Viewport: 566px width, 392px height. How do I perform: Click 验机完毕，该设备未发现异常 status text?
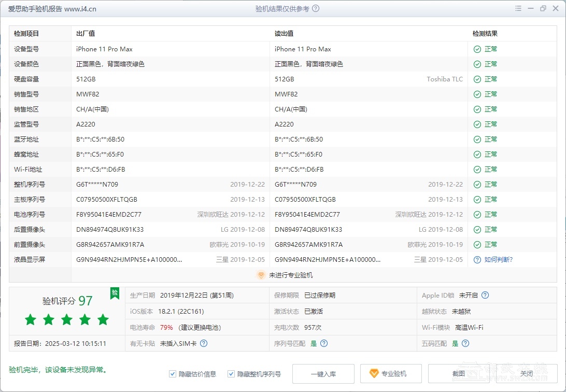[59, 370]
